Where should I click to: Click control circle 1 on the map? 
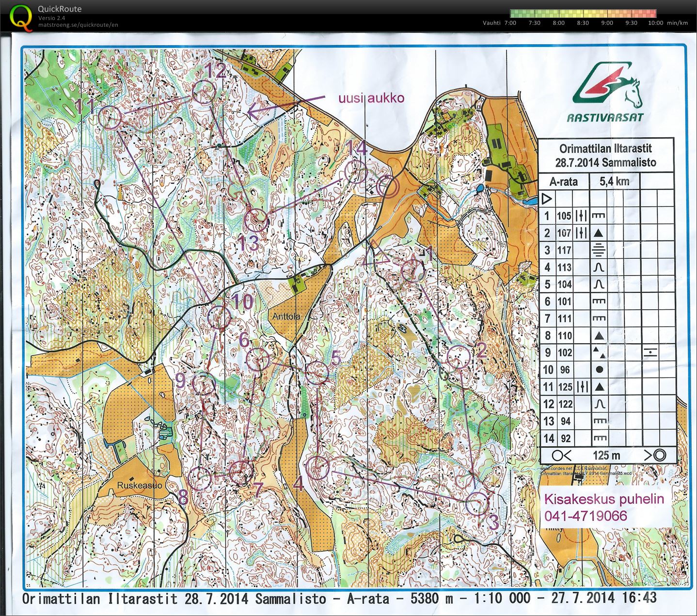pos(412,271)
